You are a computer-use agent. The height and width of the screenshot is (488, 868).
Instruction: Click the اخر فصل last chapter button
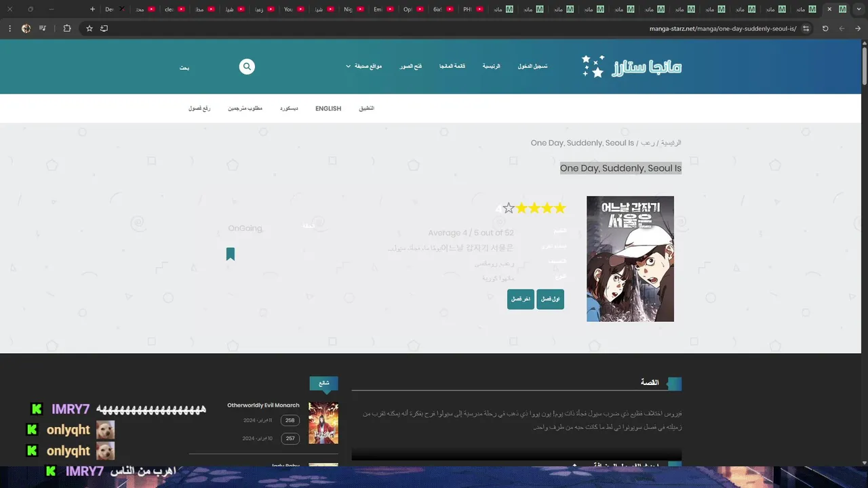click(x=521, y=299)
